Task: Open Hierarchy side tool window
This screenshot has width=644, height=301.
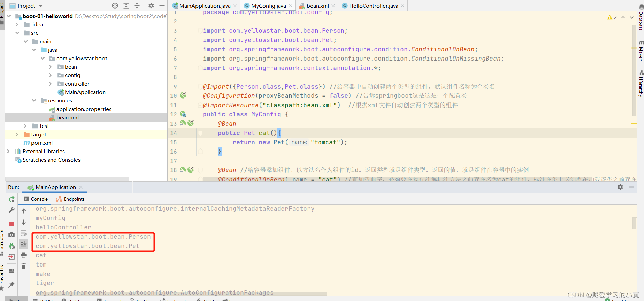Action: [641, 84]
